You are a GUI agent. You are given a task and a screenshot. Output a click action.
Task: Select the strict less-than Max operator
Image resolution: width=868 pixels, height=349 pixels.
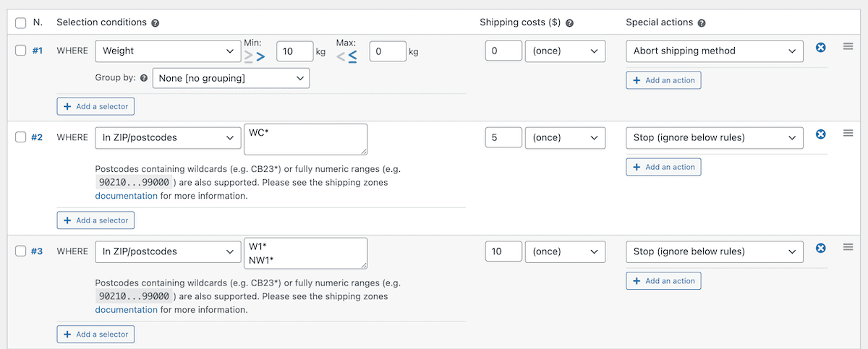341,56
